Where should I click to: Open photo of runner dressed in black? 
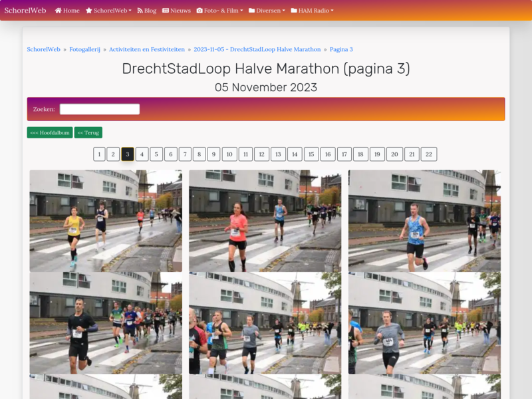(106, 323)
